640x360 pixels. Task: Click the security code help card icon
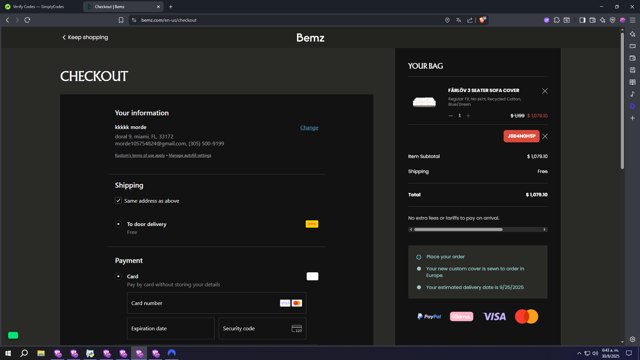(297, 329)
